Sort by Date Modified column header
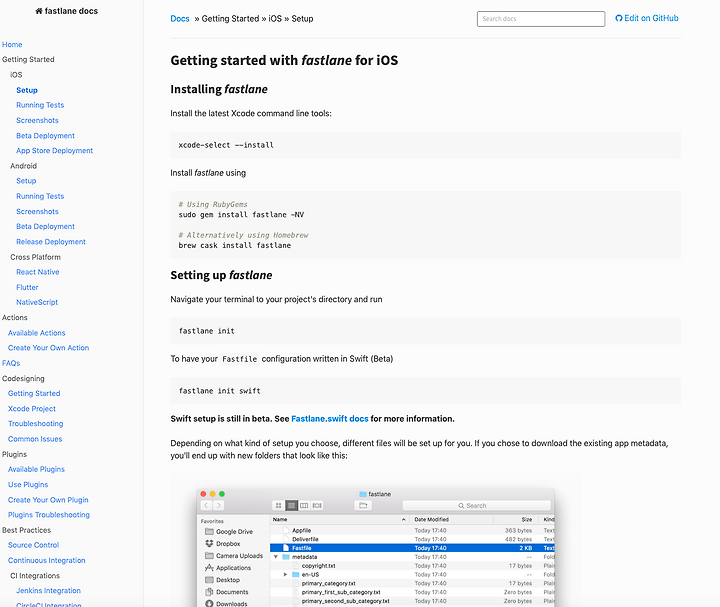This screenshot has height=607, width=720. [451, 519]
